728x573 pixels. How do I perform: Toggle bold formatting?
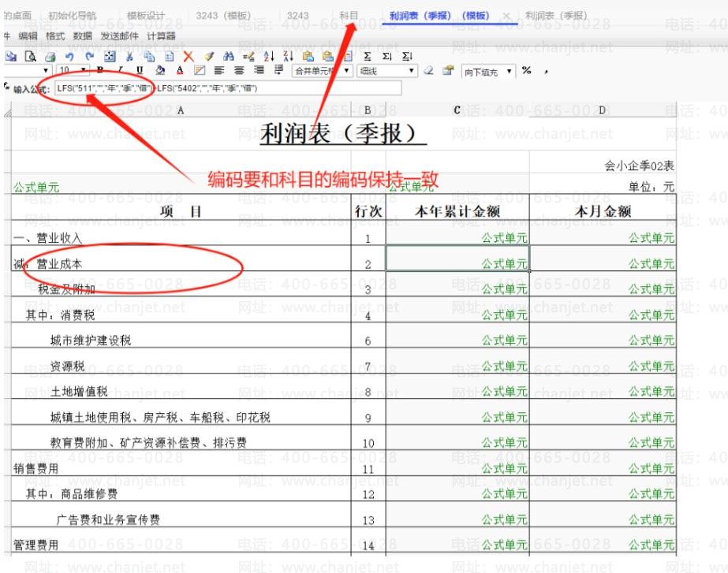[100, 70]
